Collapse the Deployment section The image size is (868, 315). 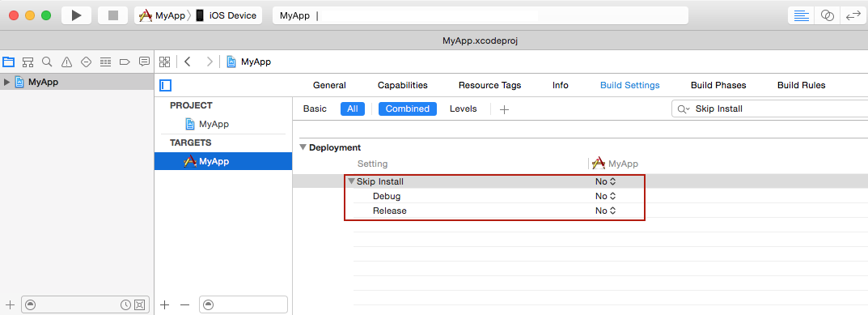303,147
